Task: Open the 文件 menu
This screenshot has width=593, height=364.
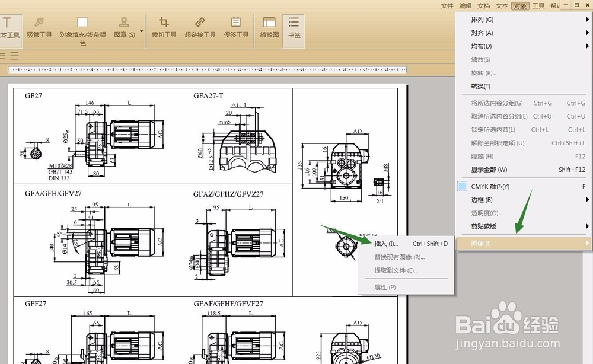Action: 447,6
